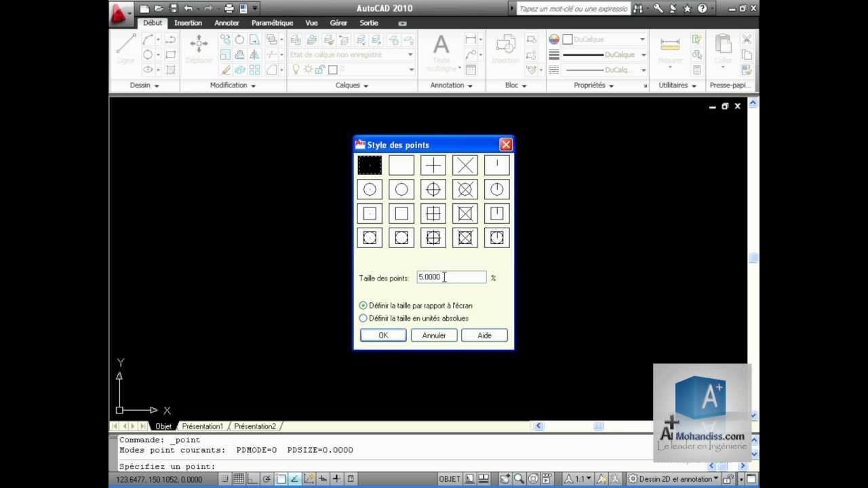Click the Print icon in quick access toolbar
Viewport: 868px width, 488px height.
[x=229, y=8]
